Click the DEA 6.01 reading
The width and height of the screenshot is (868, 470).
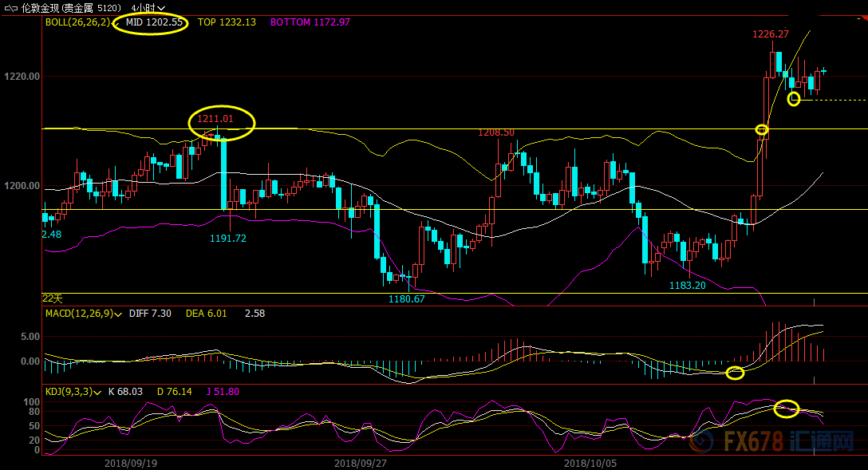pos(207,314)
